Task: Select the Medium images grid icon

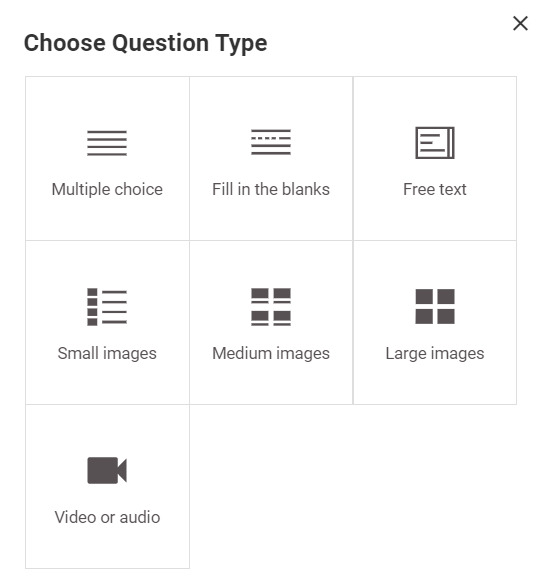Action: click(x=271, y=307)
